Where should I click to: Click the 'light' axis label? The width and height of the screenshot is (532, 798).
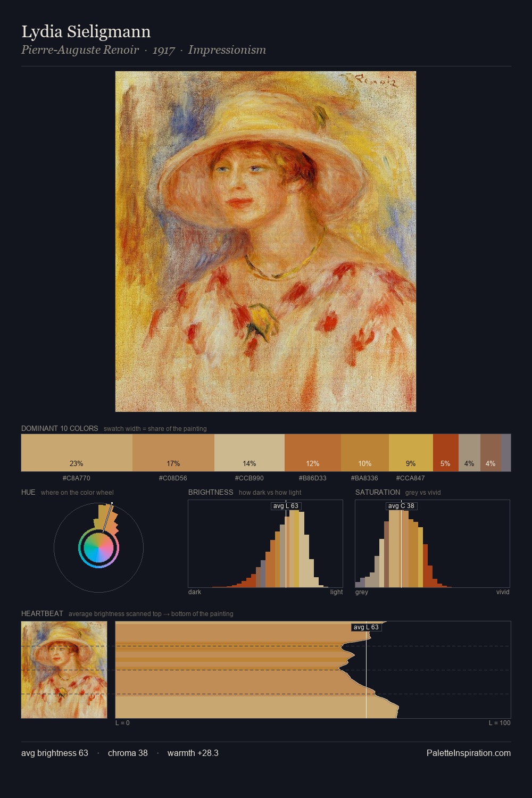point(336,592)
